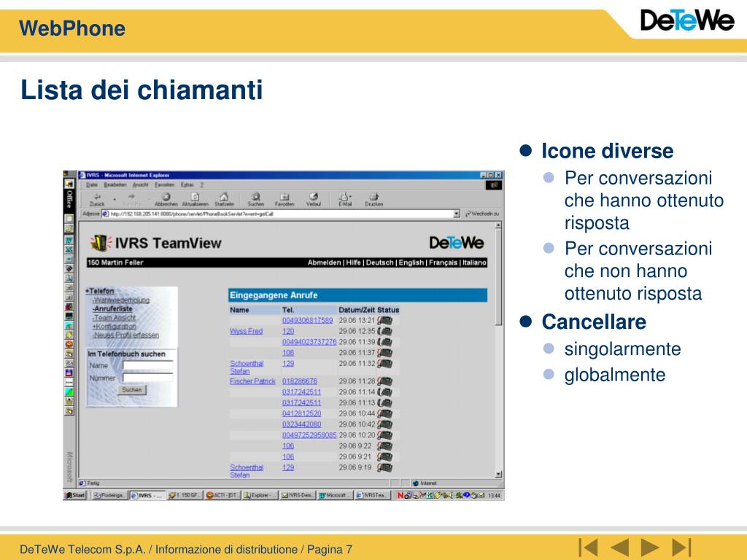747x560 pixels.
Task: Switch to Explorer taskbar button
Action: click(260, 495)
